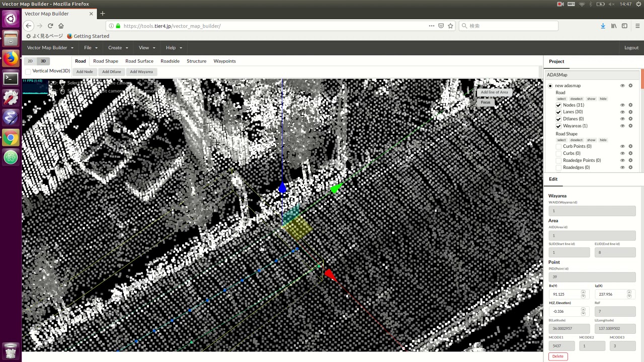The width and height of the screenshot is (644, 362).
Task: Uncheck the Nodes (31) checkbox
Action: (558, 105)
